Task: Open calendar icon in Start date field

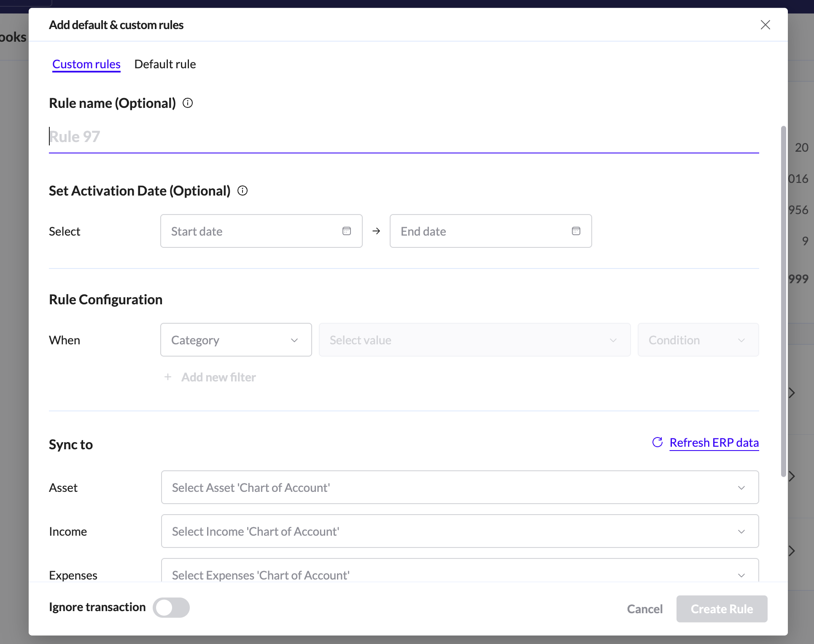Action: pos(347,231)
